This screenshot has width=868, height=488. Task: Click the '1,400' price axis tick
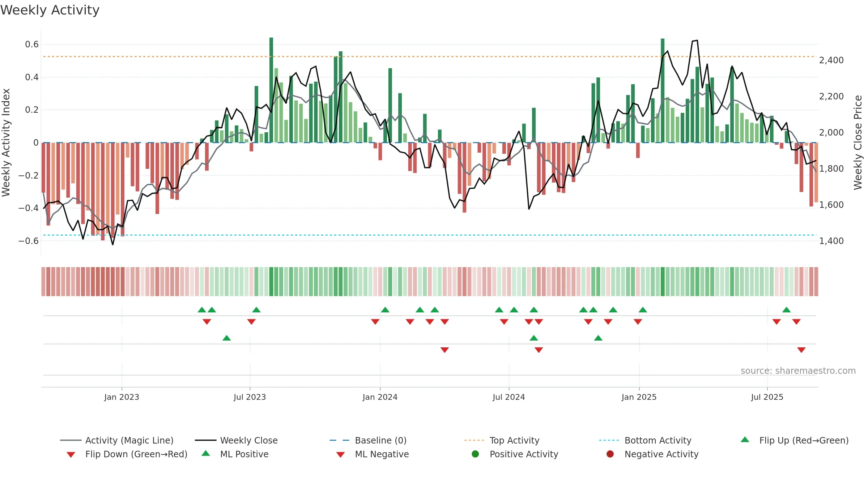click(831, 241)
